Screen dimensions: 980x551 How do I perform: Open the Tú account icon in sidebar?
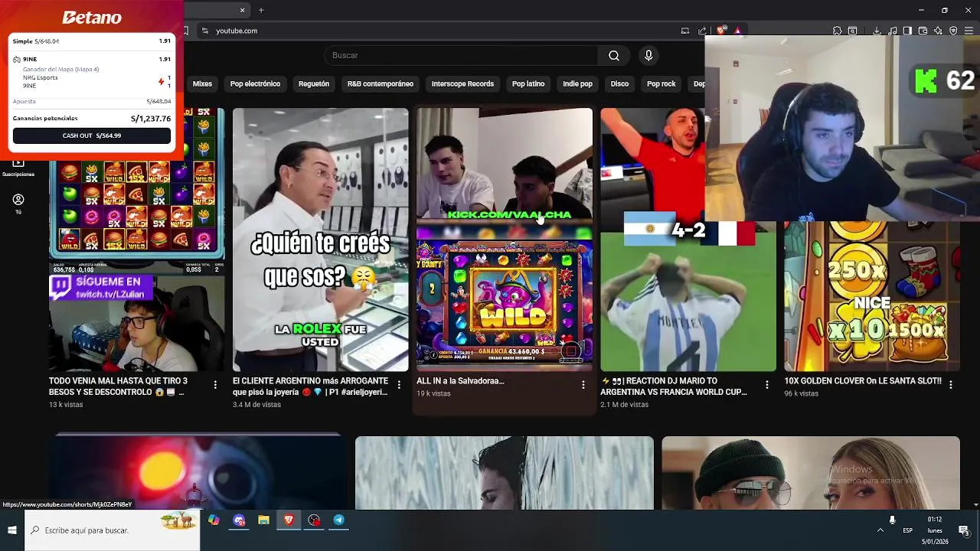(18, 203)
